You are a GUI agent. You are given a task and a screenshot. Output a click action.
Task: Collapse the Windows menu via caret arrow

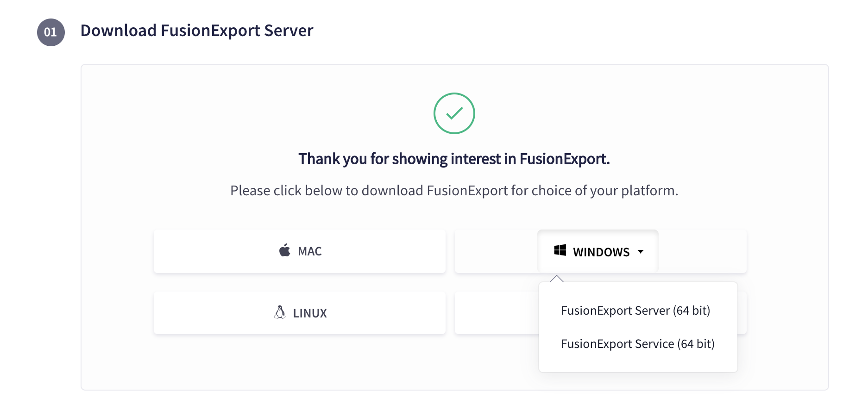coord(641,252)
